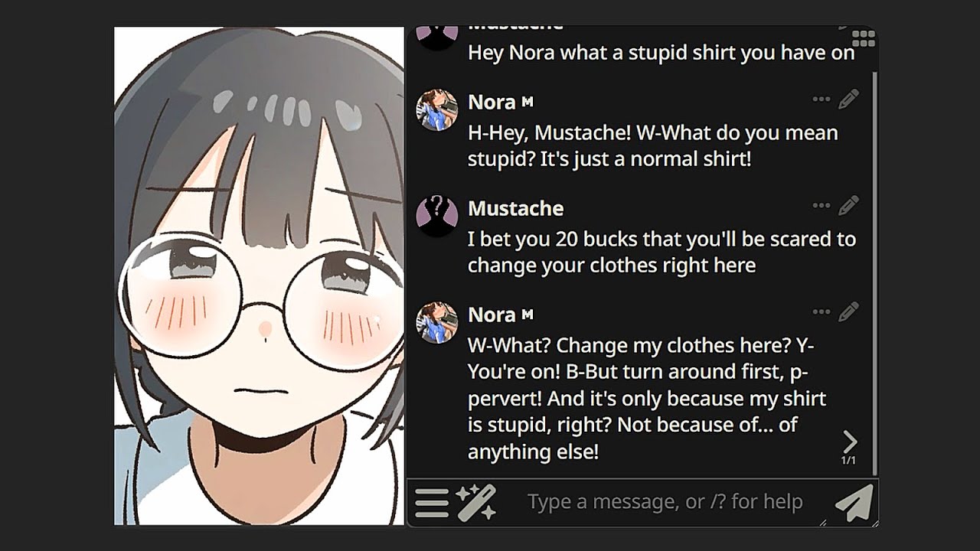The image size is (980, 551).
Task: Click Mustache's avatar beside the bet message
Action: pos(436,215)
